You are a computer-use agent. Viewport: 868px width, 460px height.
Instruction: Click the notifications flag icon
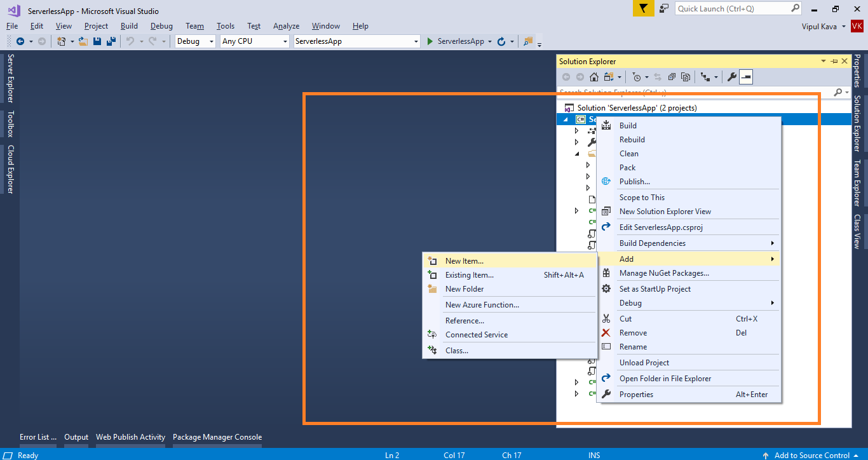pos(643,8)
